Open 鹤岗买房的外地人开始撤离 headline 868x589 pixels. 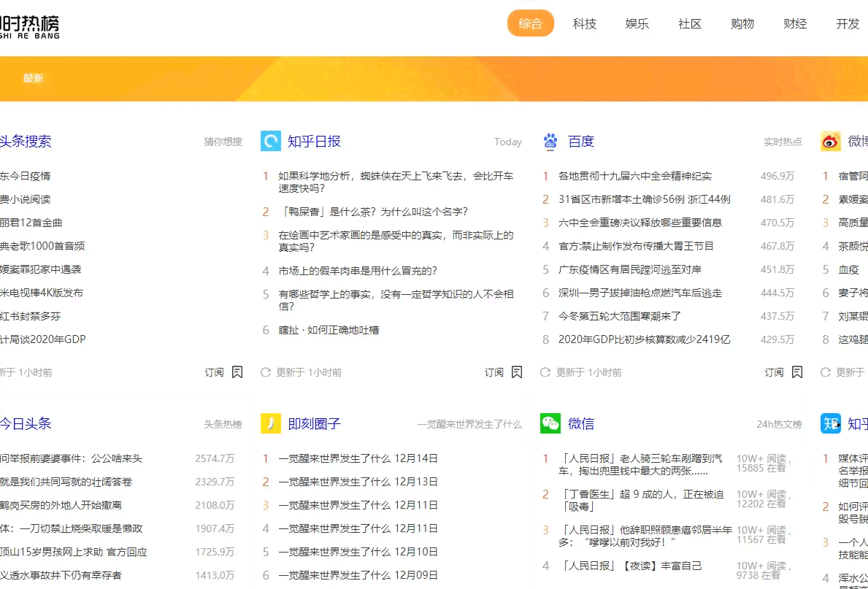coord(61,505)
